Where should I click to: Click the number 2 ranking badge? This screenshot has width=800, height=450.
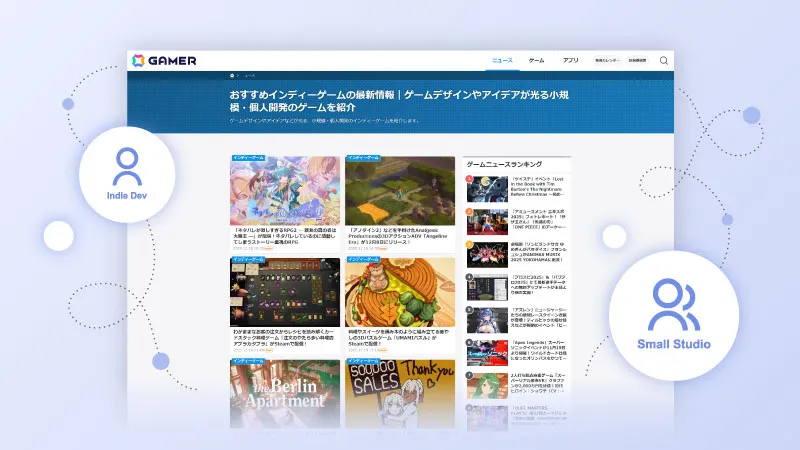pyautogui.click(x=470, y=211)
